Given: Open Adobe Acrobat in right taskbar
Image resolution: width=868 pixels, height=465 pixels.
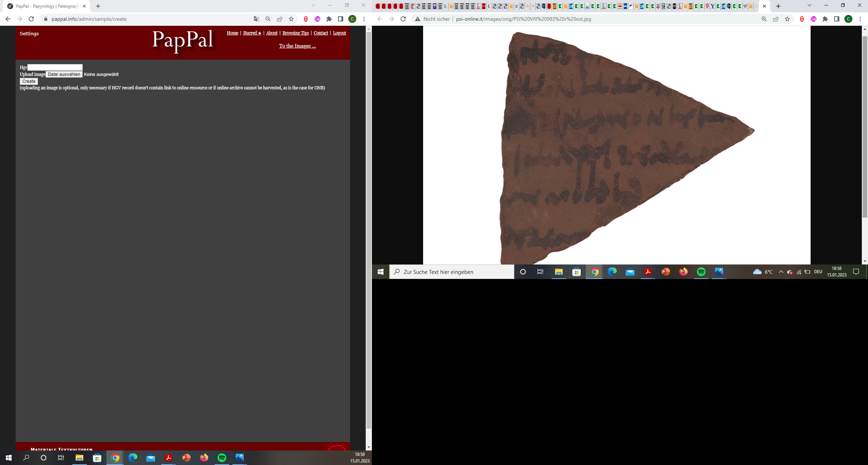Looking at the screenshot, I should (648, 272).
